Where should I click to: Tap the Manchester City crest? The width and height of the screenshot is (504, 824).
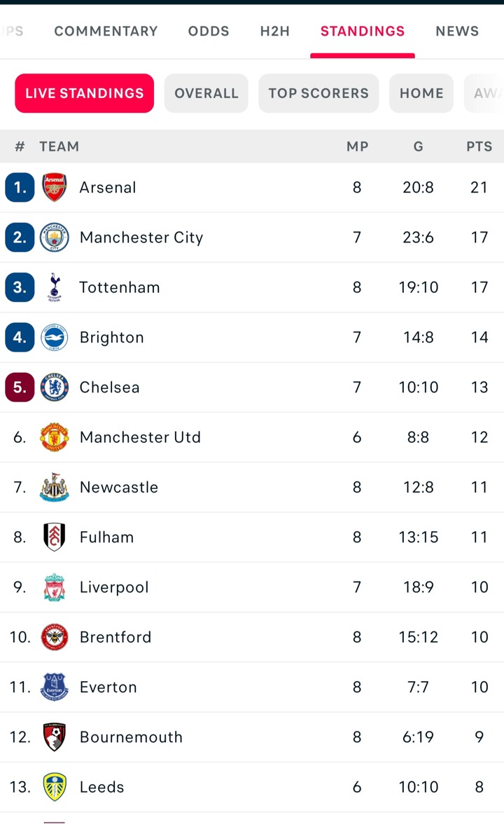point(54,237)
